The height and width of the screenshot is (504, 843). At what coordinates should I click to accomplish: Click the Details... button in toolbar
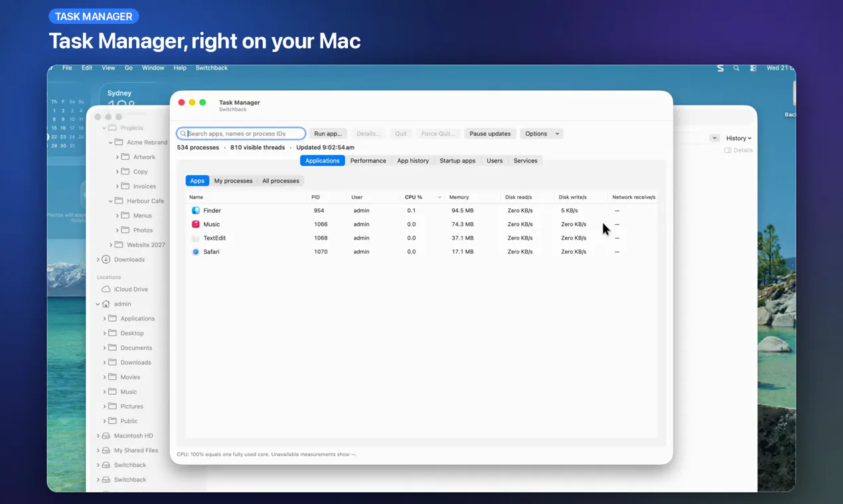(x=368, y=134)
